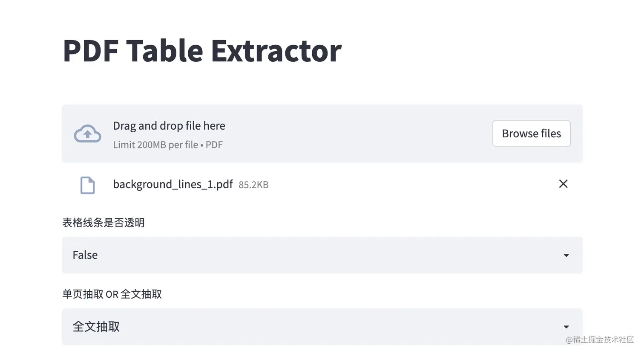Click the 表格线条是否透明 label
The width and height of the screenshot is (644, 354).
click(103, 223)
